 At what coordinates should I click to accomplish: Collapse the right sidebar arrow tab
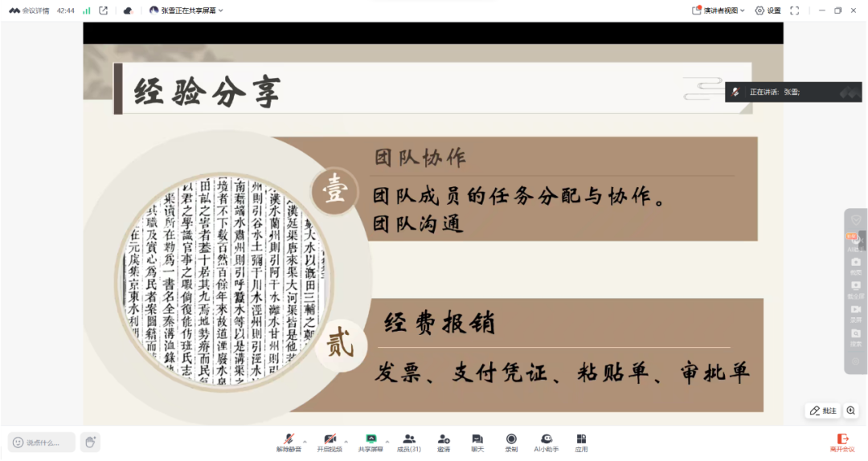click(x=862, y=241)
